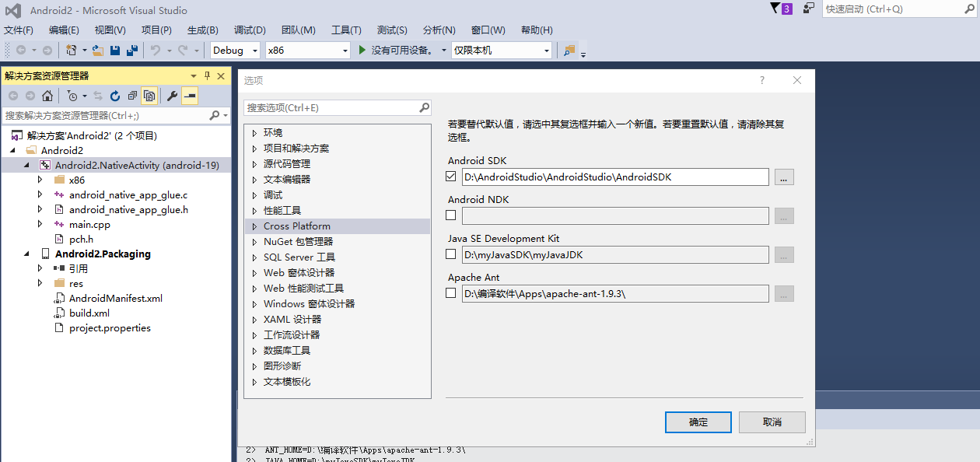Open the 生成(B) build menu
Viewport: 980px width, 462px height.
(x=203, y=30)
